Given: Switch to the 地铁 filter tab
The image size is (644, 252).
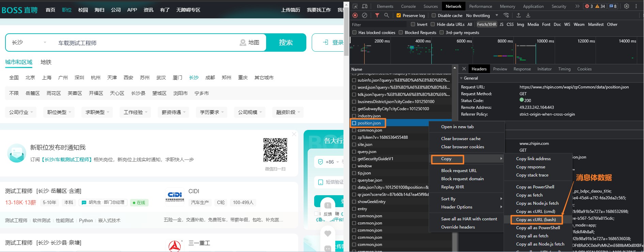Looking at the screenshot, I should (x=46, y=62).
